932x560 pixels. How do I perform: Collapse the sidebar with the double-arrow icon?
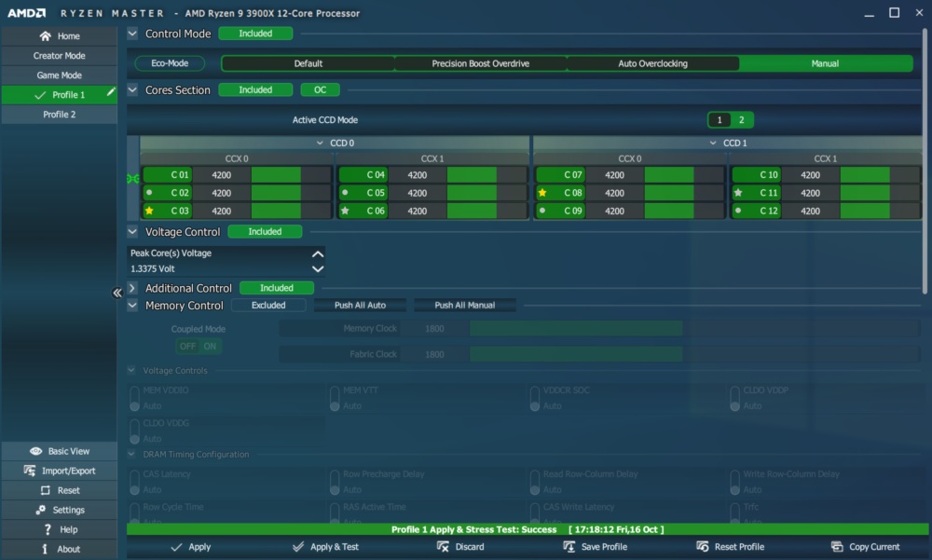pyautogui.click(x=117, y=293)
